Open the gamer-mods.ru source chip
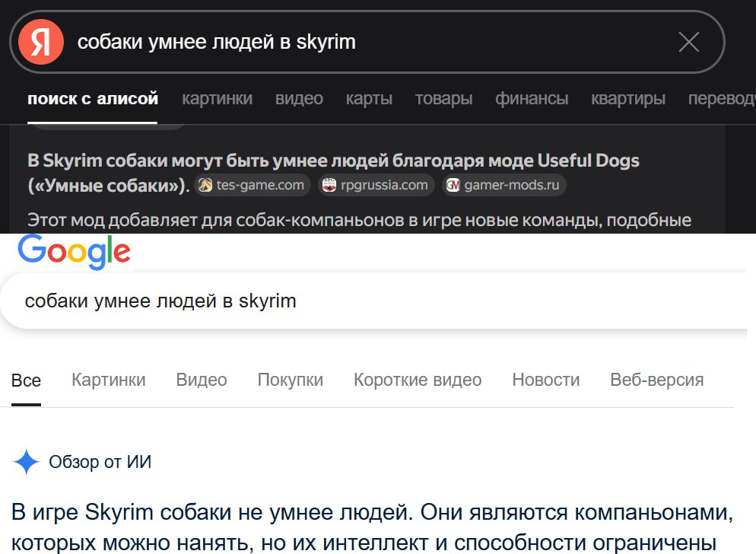Image resolution: width=756 pixels, height=554 pixels. tap(503, 185)
